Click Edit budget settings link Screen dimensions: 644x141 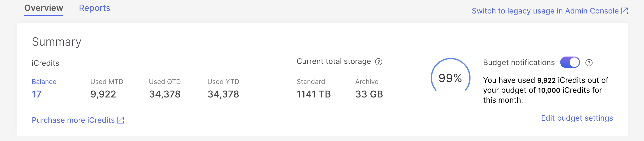click(x=577, y=118)
